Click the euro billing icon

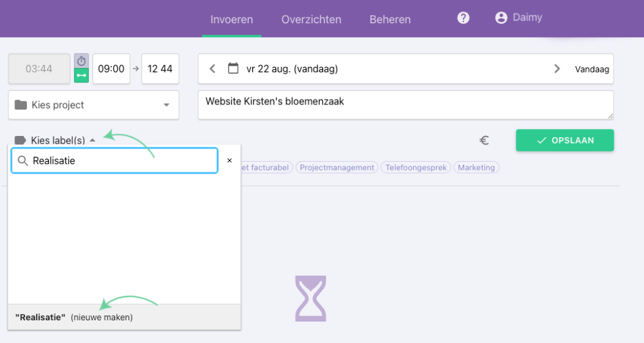tap(484, 141)
